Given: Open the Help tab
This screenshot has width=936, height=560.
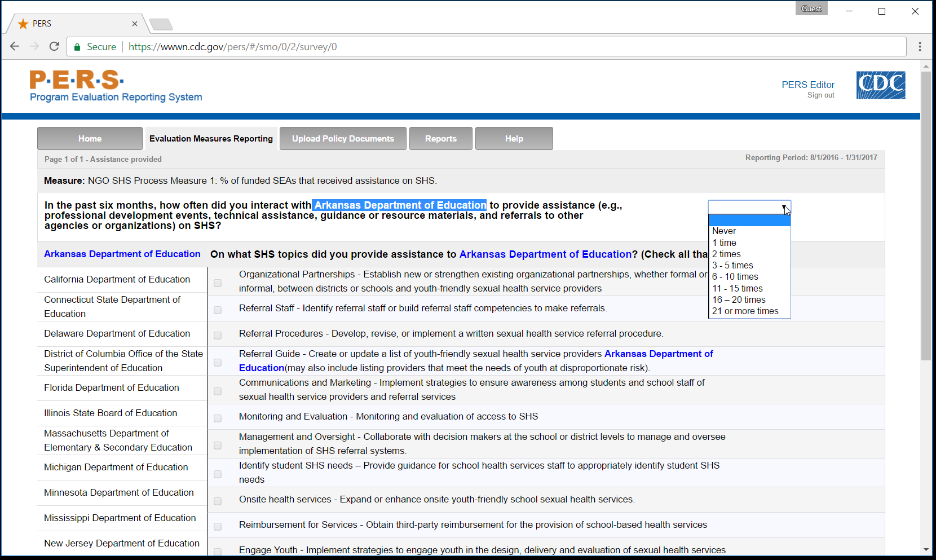Looking at the screenshot, I should 514,139.
